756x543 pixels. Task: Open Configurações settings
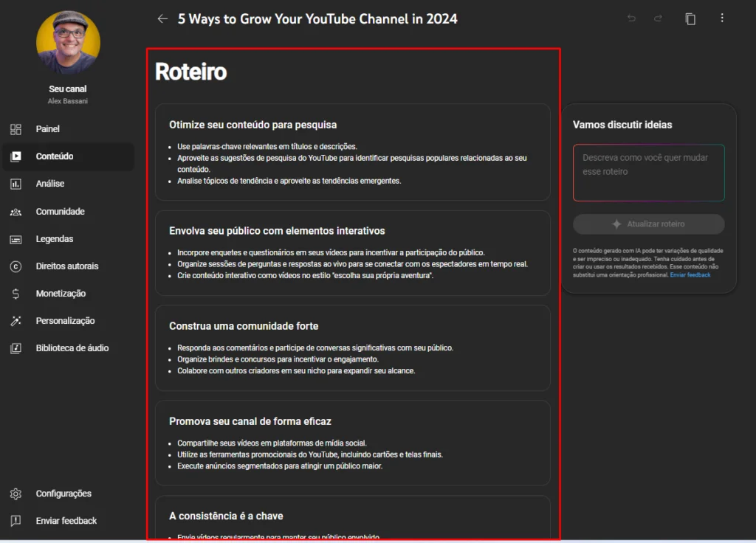coord(63,494)
